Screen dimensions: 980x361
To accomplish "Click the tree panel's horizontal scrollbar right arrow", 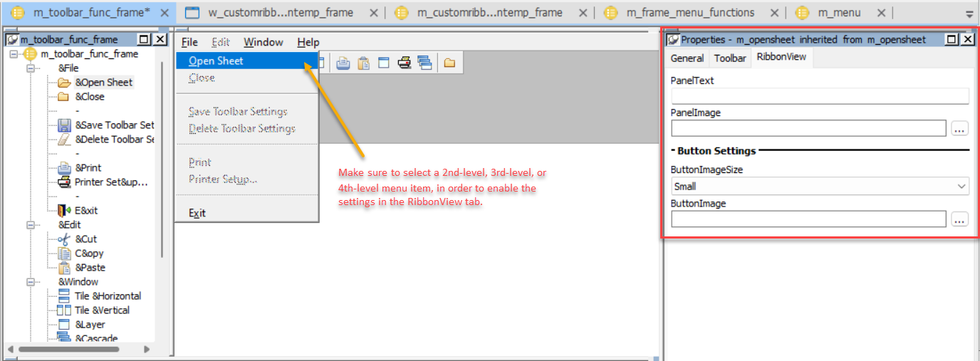I will coord(147,349).
